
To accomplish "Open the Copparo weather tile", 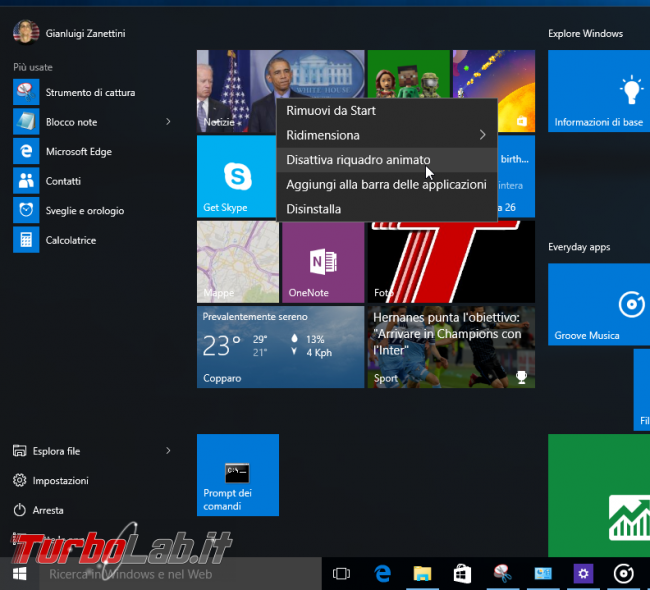I will [x=281, y=347].
